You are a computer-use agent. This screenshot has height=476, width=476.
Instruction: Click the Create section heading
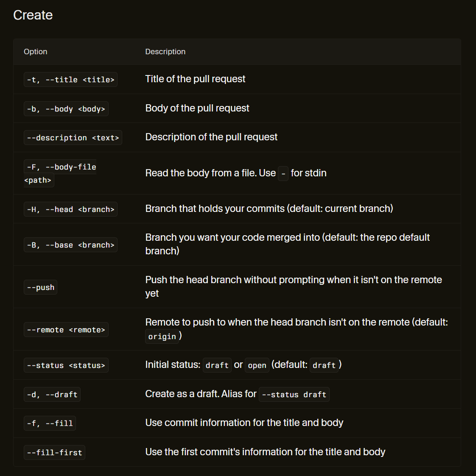[33, 15]
